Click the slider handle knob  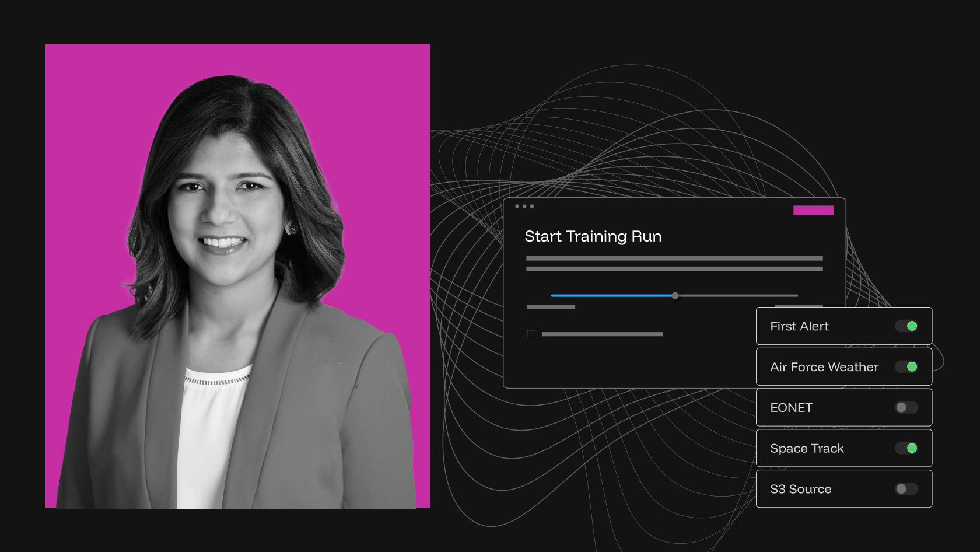point(675,296)
